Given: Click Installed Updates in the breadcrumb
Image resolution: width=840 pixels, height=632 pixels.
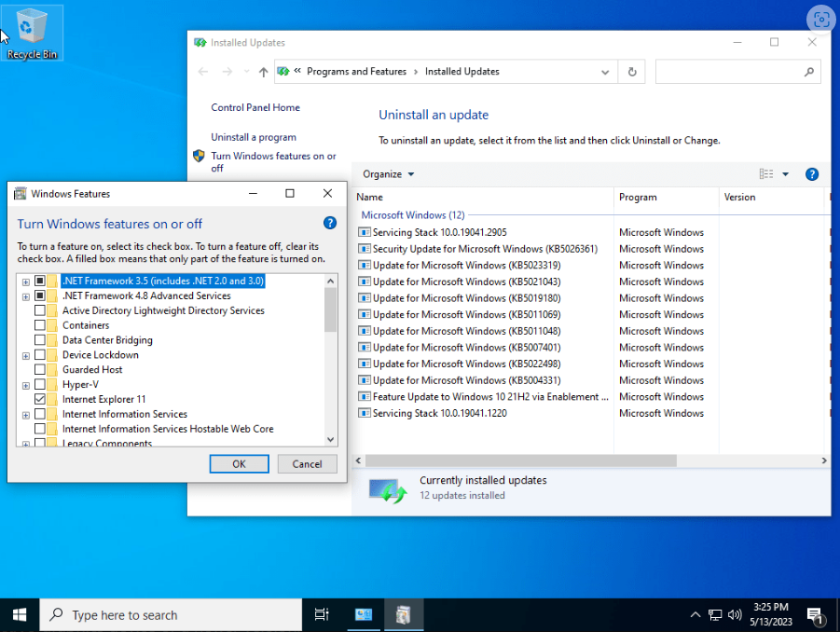Looking at the screenshot, I should click(461, 72).
